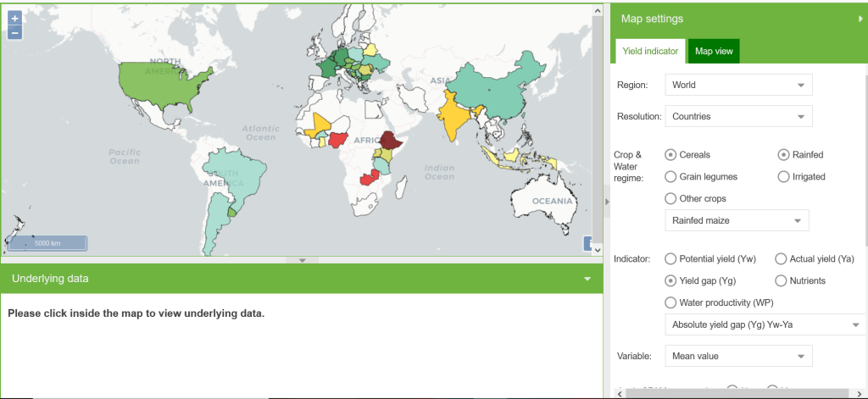Open the Variable Mean value dropdown
868x399 pixels.
click(x=737, y=356)
